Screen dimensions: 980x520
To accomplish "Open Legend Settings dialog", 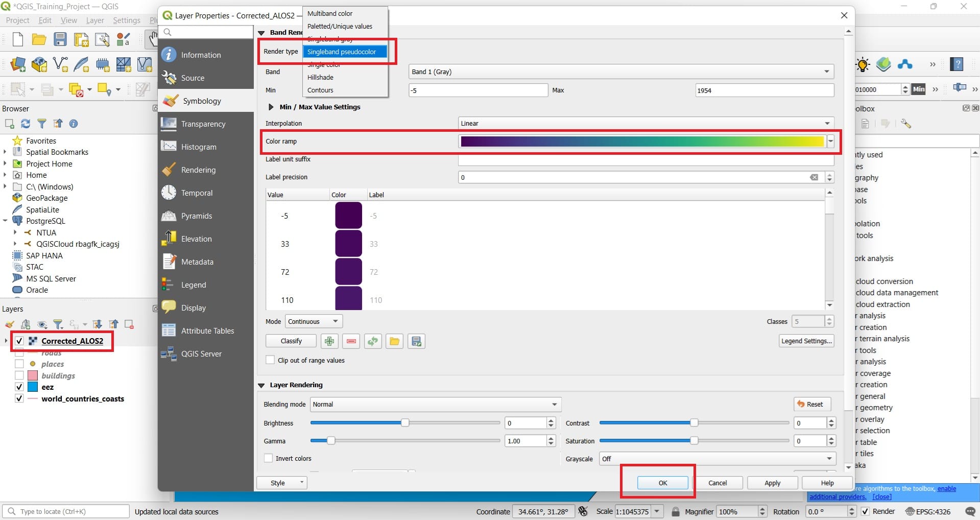I will click(806, 341).
